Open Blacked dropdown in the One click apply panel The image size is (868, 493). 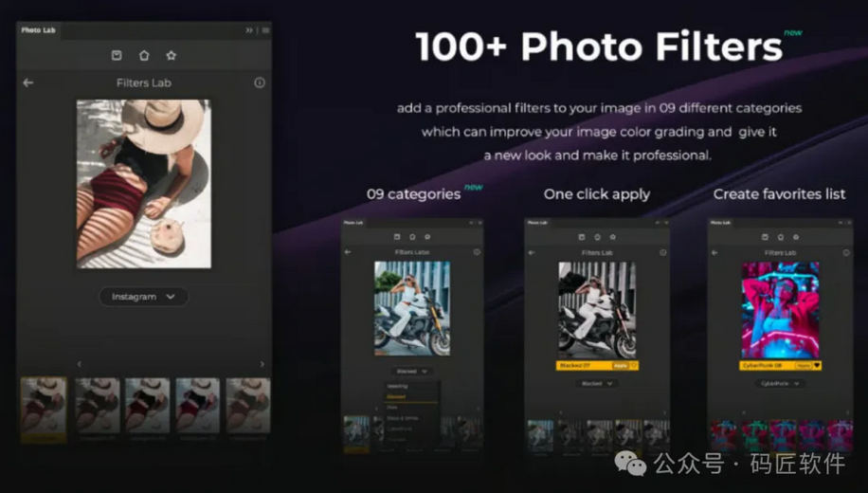click(x=597, y=383)
